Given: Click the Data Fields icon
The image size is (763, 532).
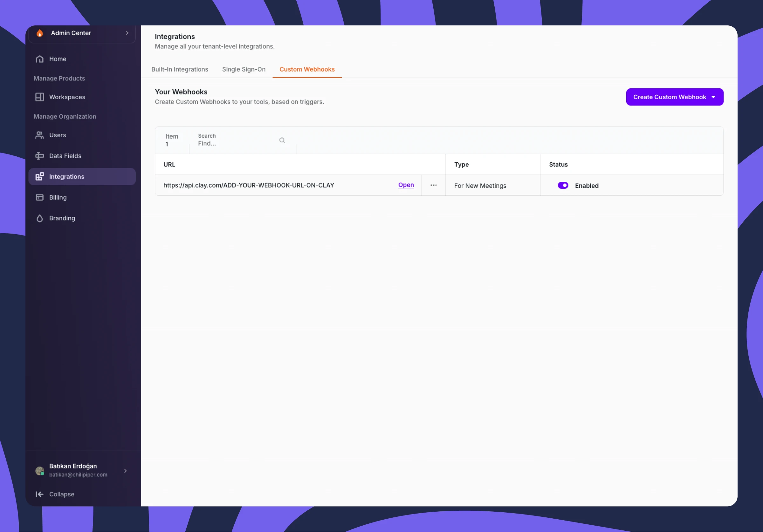Looking at the screenshot, I should (x=39, y=156).
